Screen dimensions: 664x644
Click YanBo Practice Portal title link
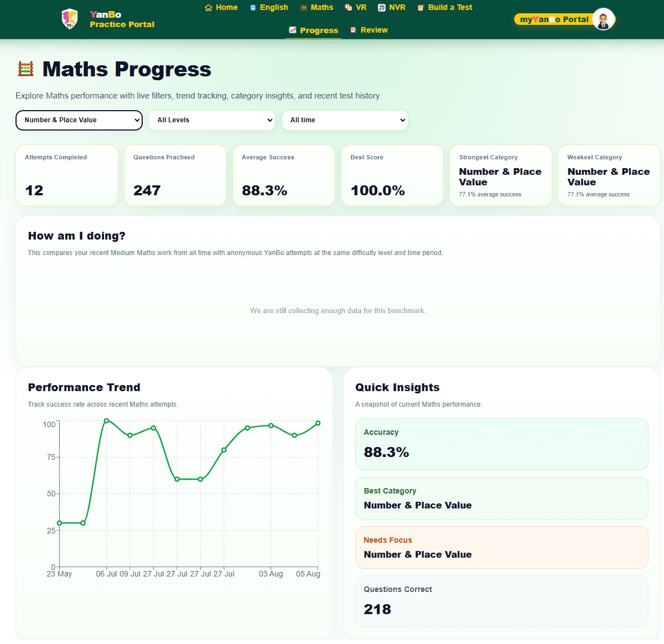tap(122, 19)
